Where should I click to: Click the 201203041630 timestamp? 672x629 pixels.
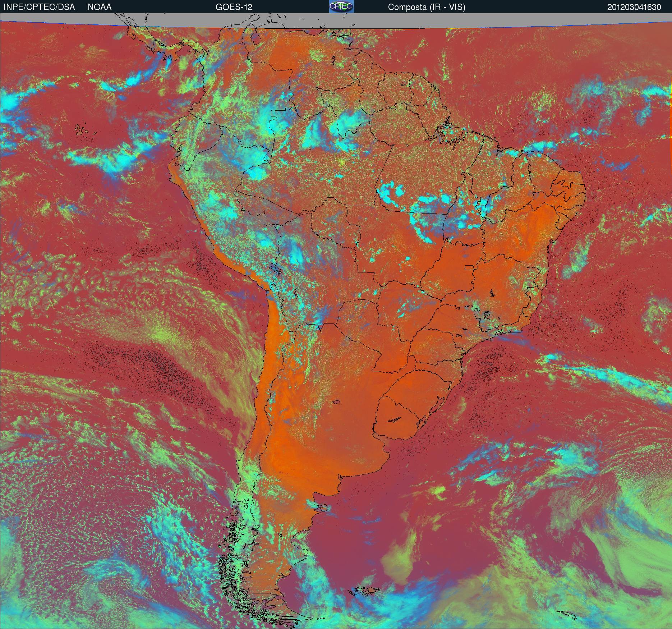tap(634, 7)
